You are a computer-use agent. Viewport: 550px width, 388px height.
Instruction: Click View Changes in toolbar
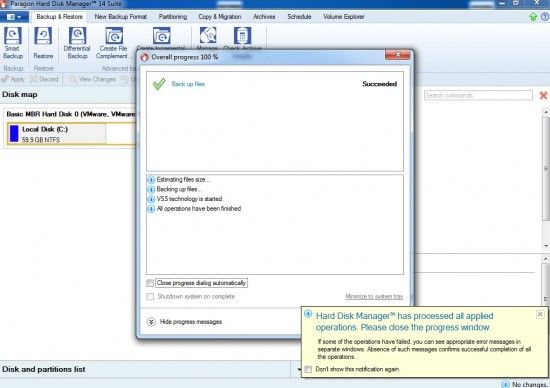pyautogui.click(x=93, y=79)
